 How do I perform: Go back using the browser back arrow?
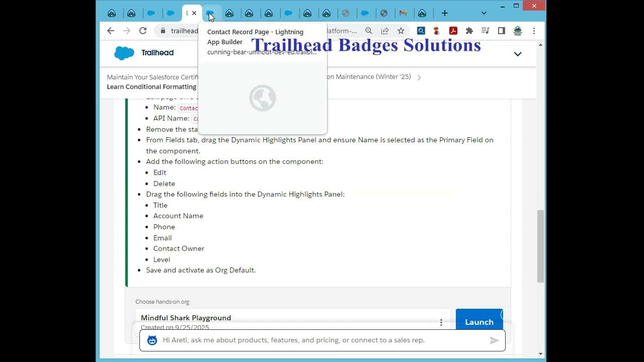pyautogui.click(x=111, y=31)
